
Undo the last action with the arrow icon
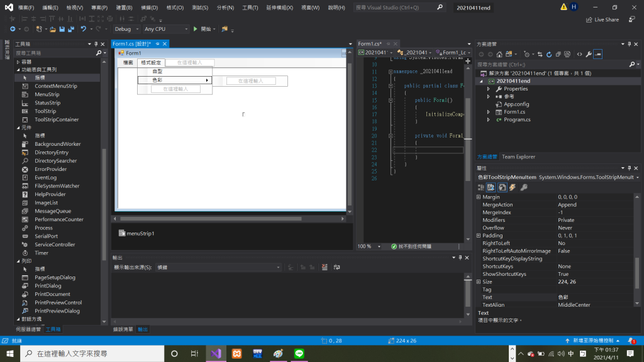coord(84,29)
